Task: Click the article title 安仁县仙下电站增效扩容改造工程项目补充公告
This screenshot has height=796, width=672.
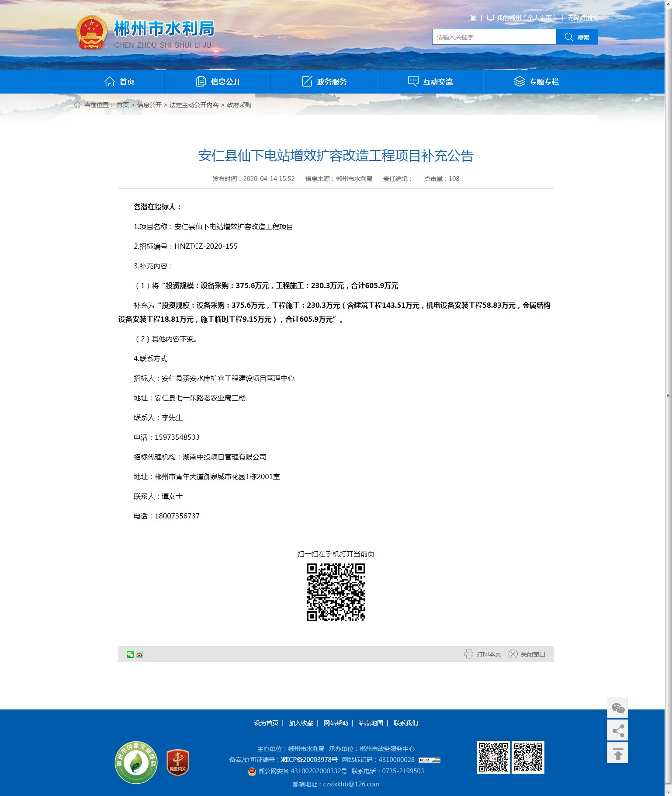Action: (x=336, y=156)
